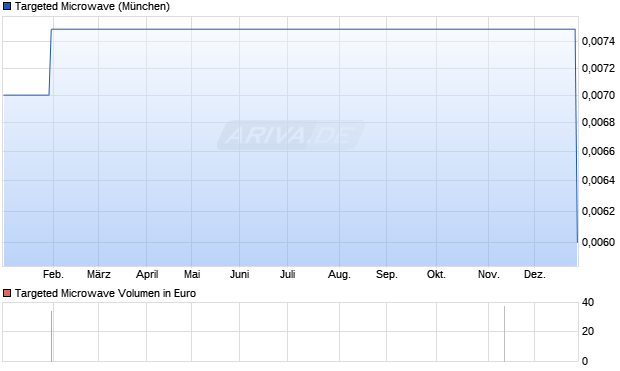620x371 pixels.
Task: Click the 0,0060 price axis label
Action: click(598, 242)
